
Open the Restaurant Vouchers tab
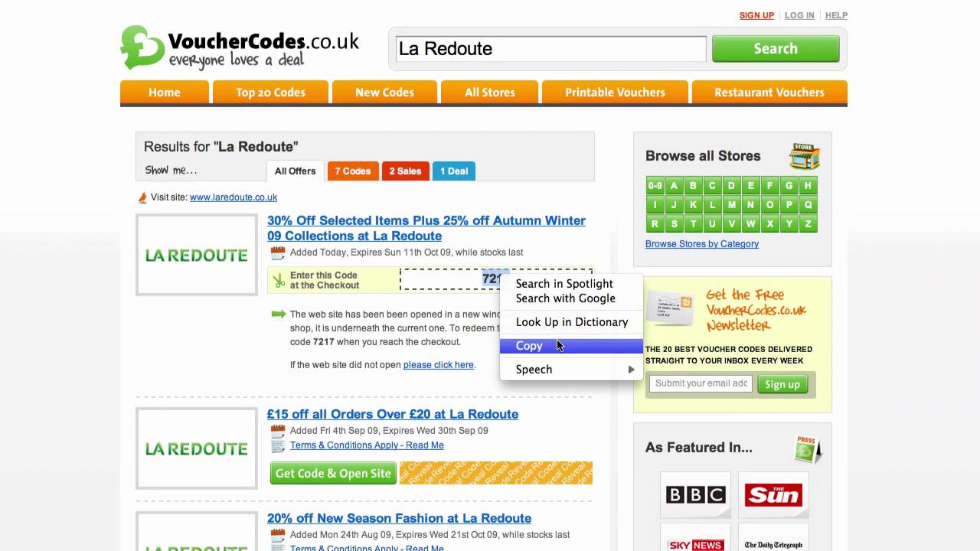(x=769, y=92)
